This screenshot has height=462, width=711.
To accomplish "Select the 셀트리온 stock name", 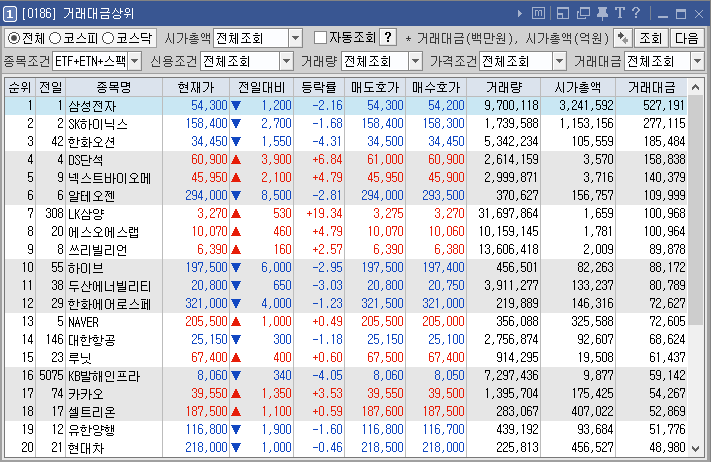I will [92, 412].
